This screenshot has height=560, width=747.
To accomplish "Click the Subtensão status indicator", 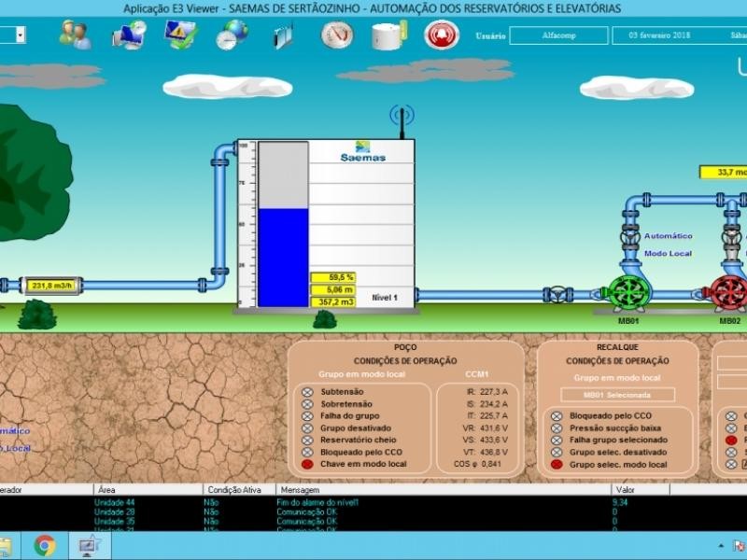I will pos(307,392).
